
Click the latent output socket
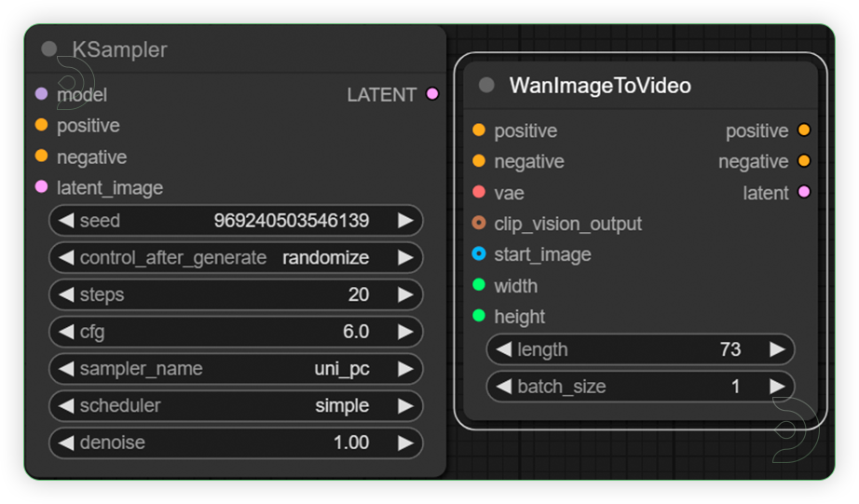(x=804, y=192)
